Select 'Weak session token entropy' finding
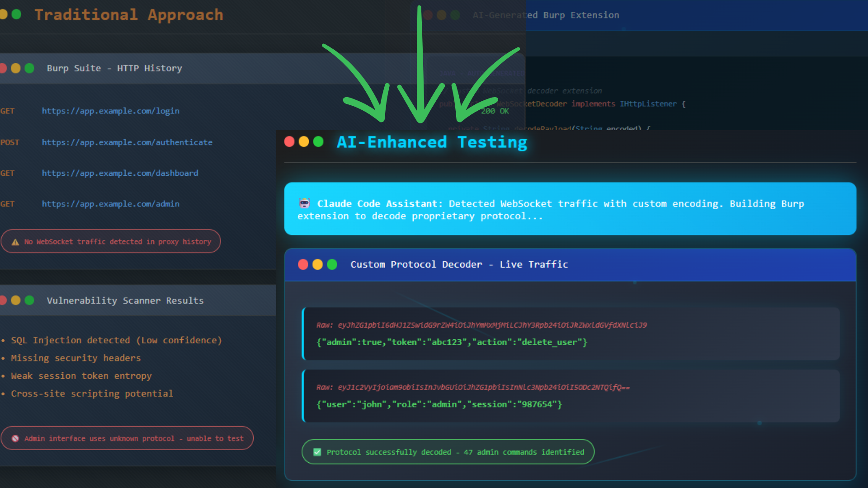Screen dimensions: 868x488 (x=81, y=376)
